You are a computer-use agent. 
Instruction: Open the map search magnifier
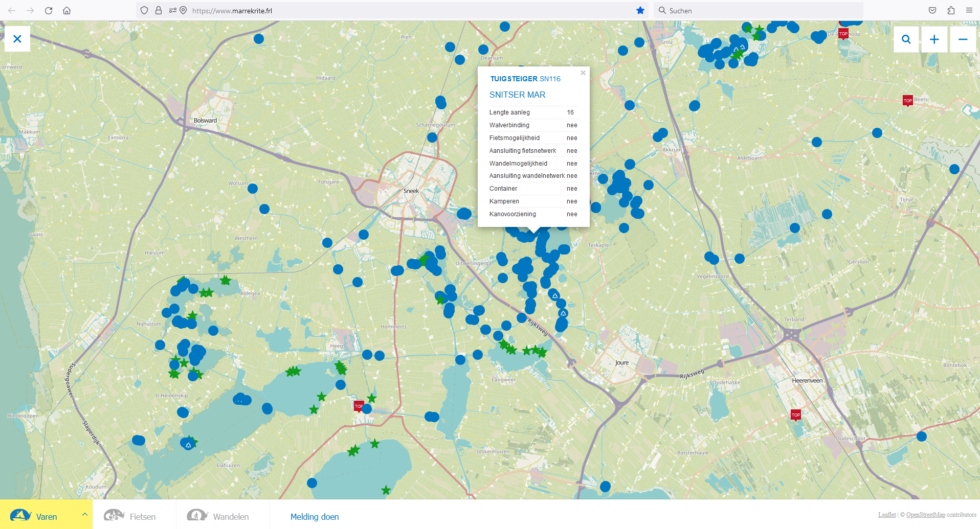point(906,39)
